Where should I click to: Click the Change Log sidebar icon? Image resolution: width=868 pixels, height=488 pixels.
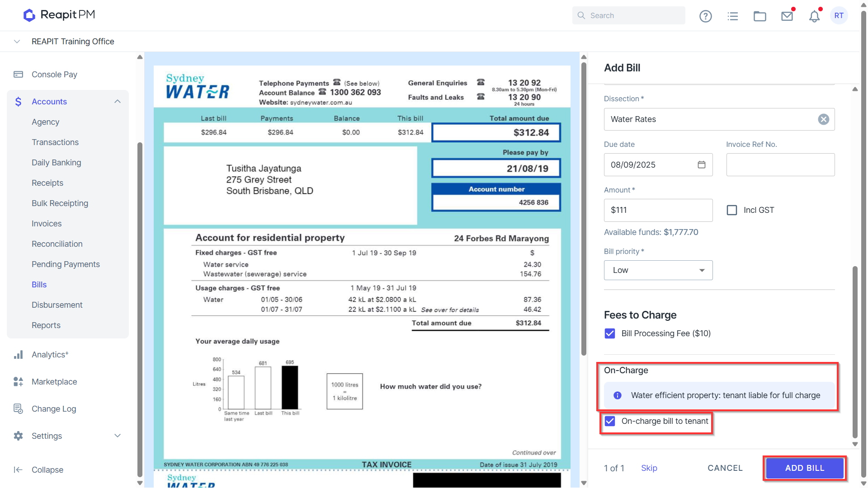coord(18,409)
